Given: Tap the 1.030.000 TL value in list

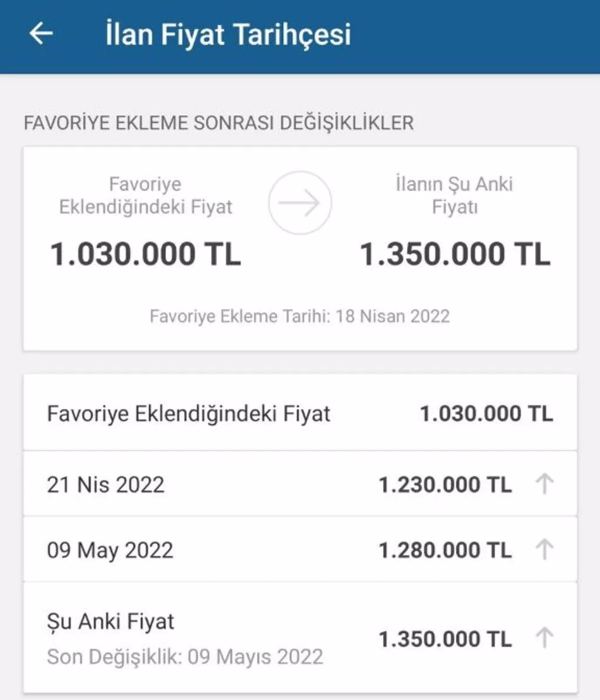Looking at the screenshot, I should point(486,414).
